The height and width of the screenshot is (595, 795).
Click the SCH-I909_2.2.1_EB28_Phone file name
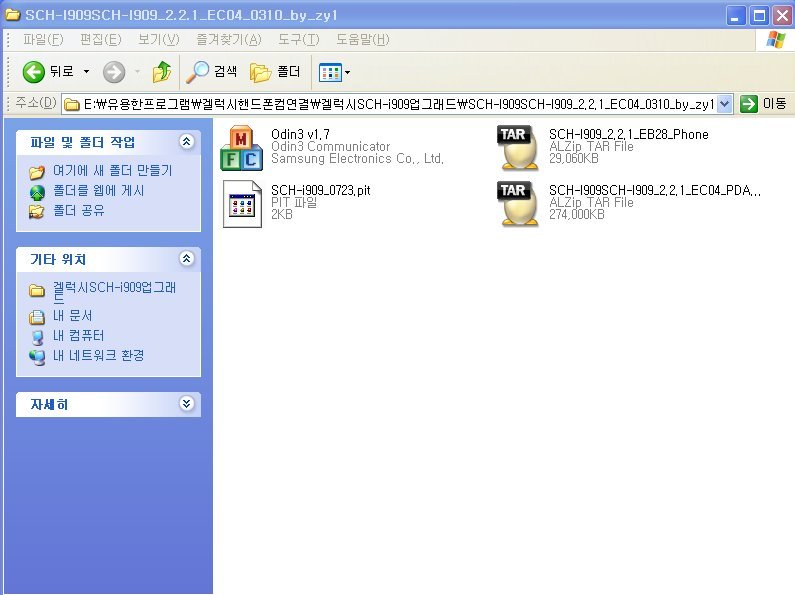click(x=629, y=134)
